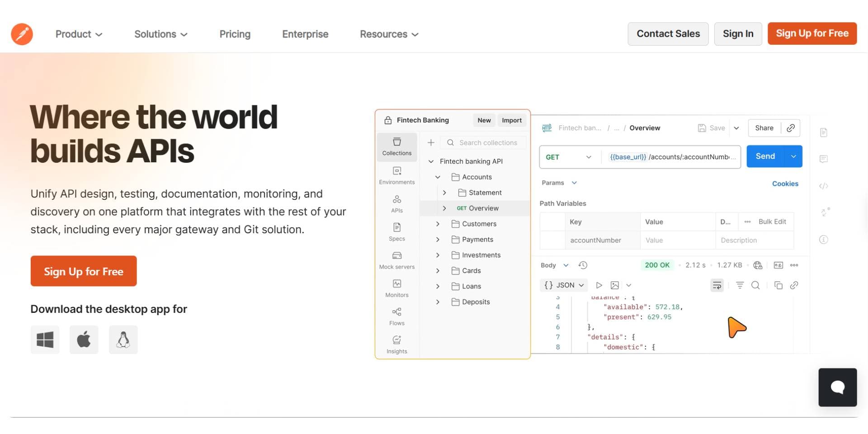Collapse the Accounts folder
This screenshot has height=434, width=868.
click(x=437, y=177)
